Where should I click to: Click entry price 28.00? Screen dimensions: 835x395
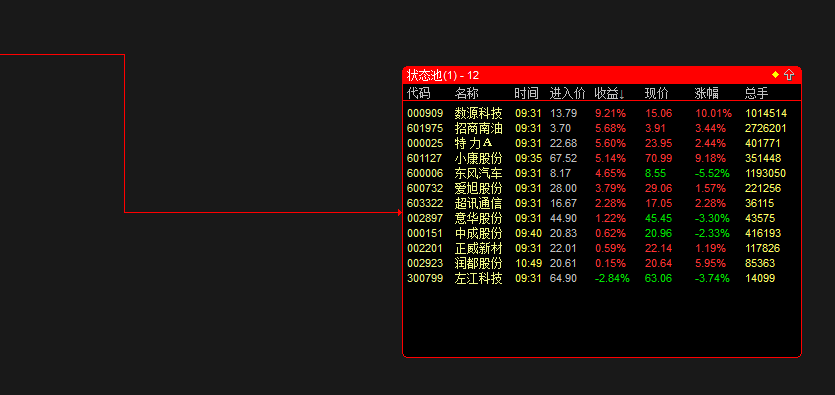pos(563,188)
